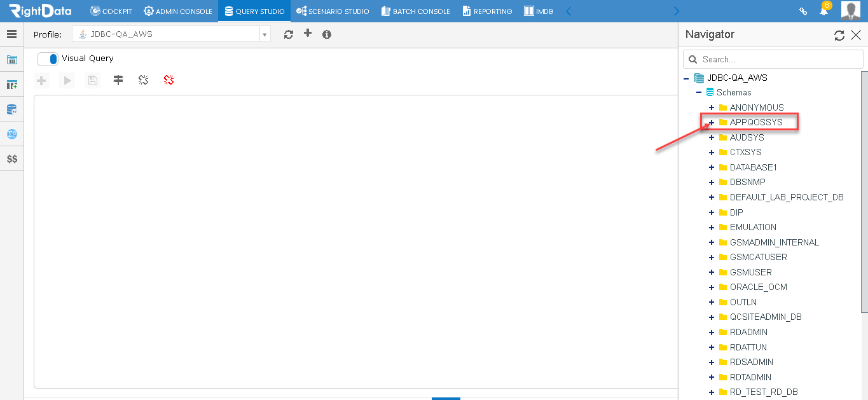Viewport: 868px width, 400px height.
Task: Click the blue globe icon in the left sidebar
Action: click(11, 134)
